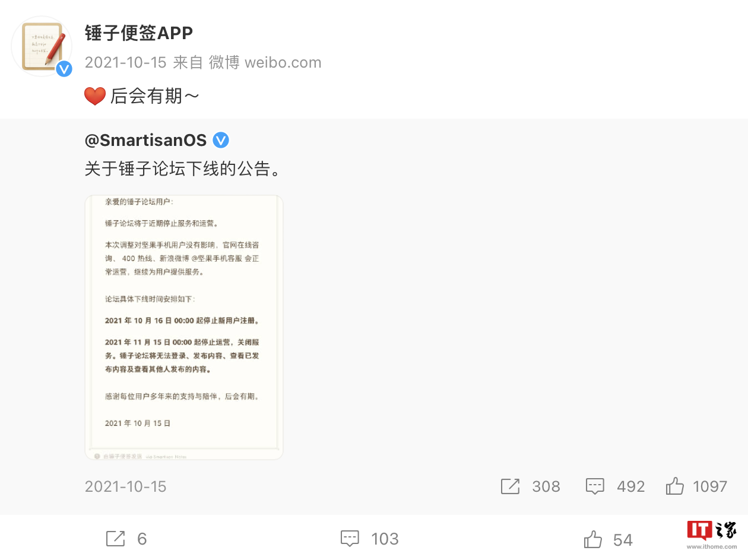Click the repost icon next to 308
The width and height of the screenshot is (748, 560).
click(x=510, y=486)
